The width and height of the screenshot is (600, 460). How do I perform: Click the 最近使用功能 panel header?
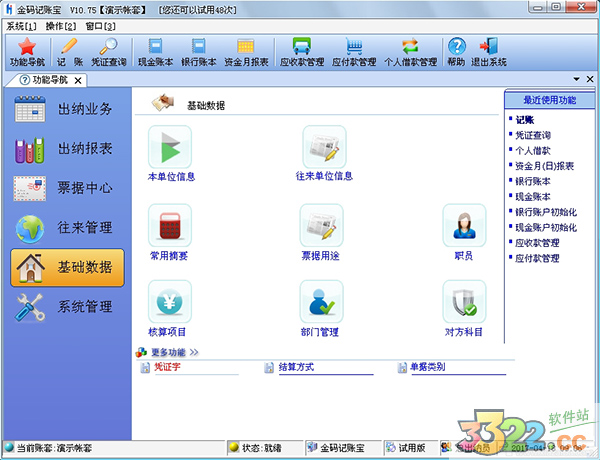[549, 100]
